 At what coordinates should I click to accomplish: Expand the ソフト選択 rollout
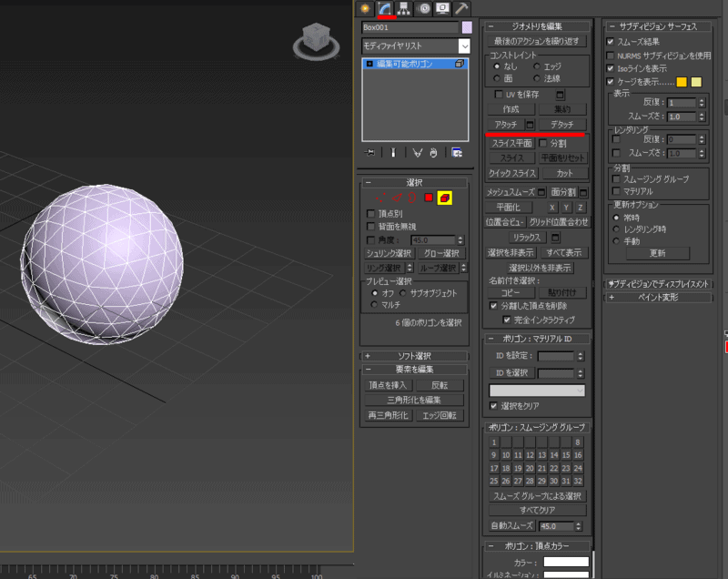coord(414,356)
